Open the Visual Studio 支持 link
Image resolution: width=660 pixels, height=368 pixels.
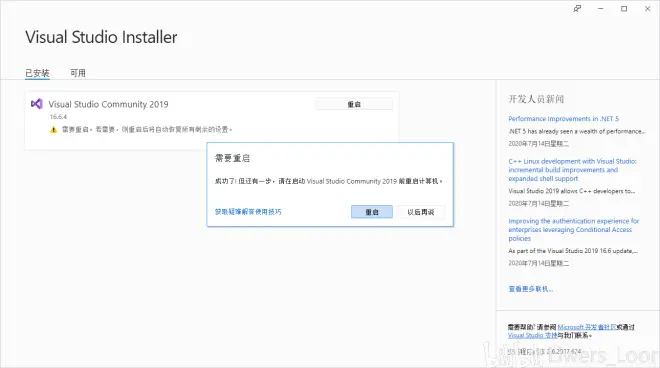coord(532,335)
